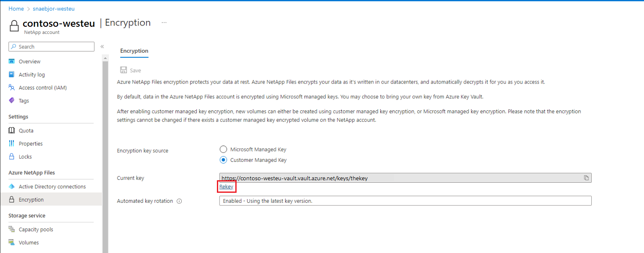Open Access control (IAM) icon
Image resolution: width=644 pixels, height=253 pixels.
click(x=12, y=87)
